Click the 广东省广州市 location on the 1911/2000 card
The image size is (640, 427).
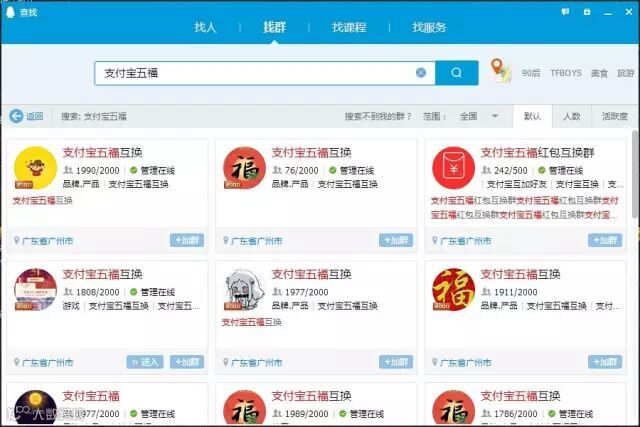tap(465, 362)
